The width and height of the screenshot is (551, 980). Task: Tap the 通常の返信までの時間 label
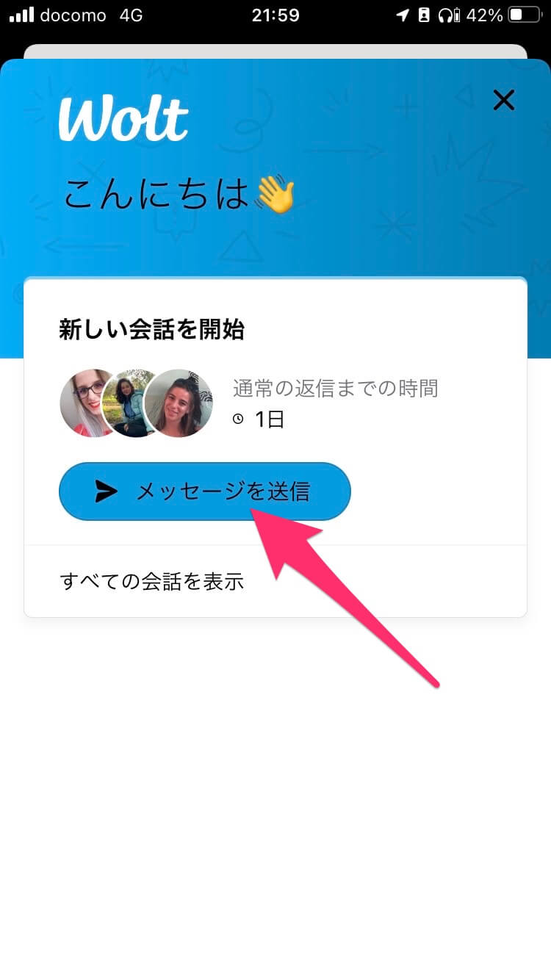point(335,387)
